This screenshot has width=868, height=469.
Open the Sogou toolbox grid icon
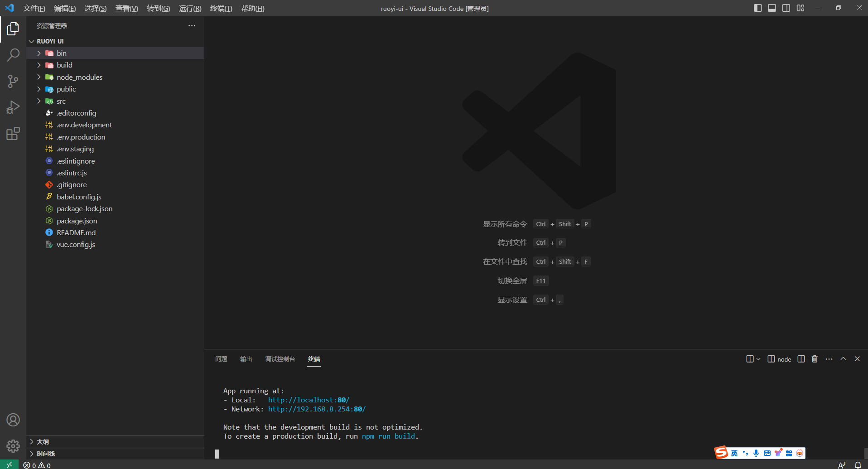point(789,453)
